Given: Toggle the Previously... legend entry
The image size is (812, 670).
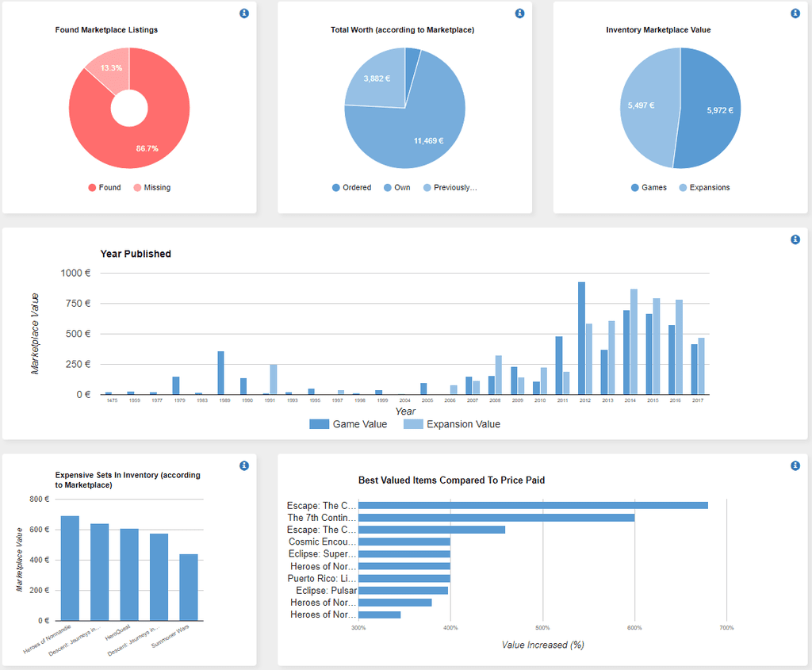Looking at the screenshot, I should tap(450, 187).
